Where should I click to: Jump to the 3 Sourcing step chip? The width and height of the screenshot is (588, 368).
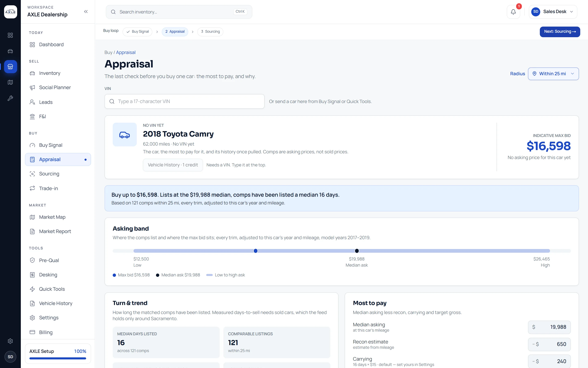click(x=210, y=32)
